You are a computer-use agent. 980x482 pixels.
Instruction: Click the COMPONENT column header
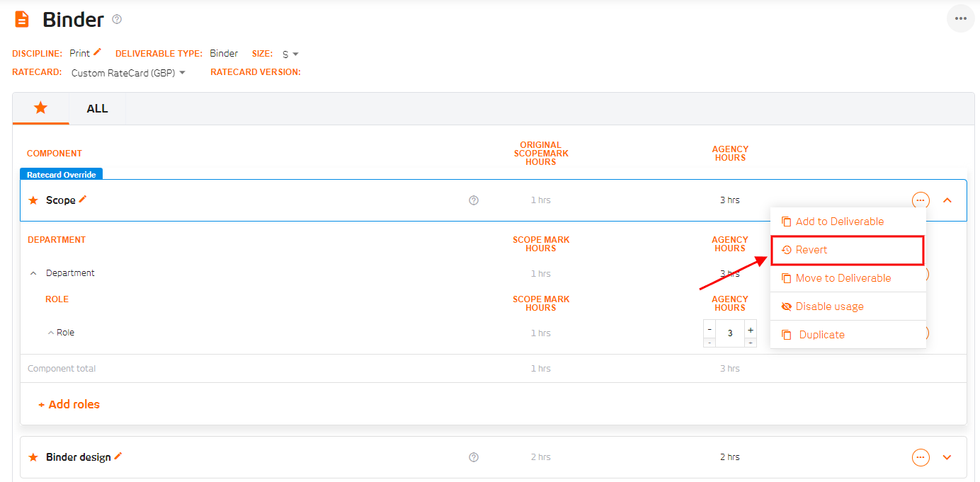coord(55,154)
